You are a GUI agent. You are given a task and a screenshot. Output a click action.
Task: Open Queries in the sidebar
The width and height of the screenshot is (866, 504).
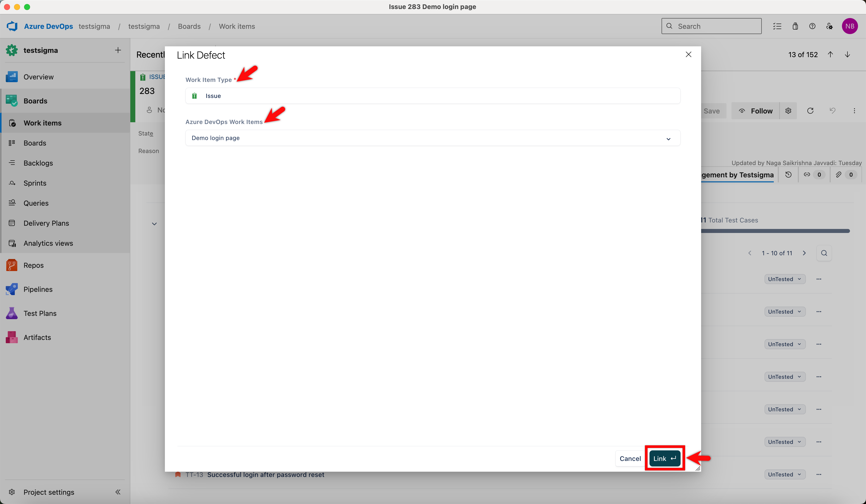[x=65, y=203]
